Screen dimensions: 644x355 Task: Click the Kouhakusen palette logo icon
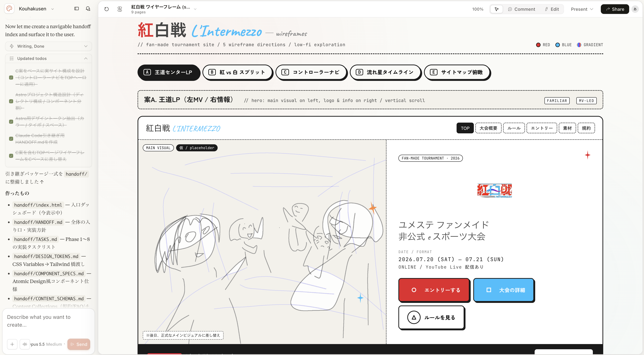[9, 9]
